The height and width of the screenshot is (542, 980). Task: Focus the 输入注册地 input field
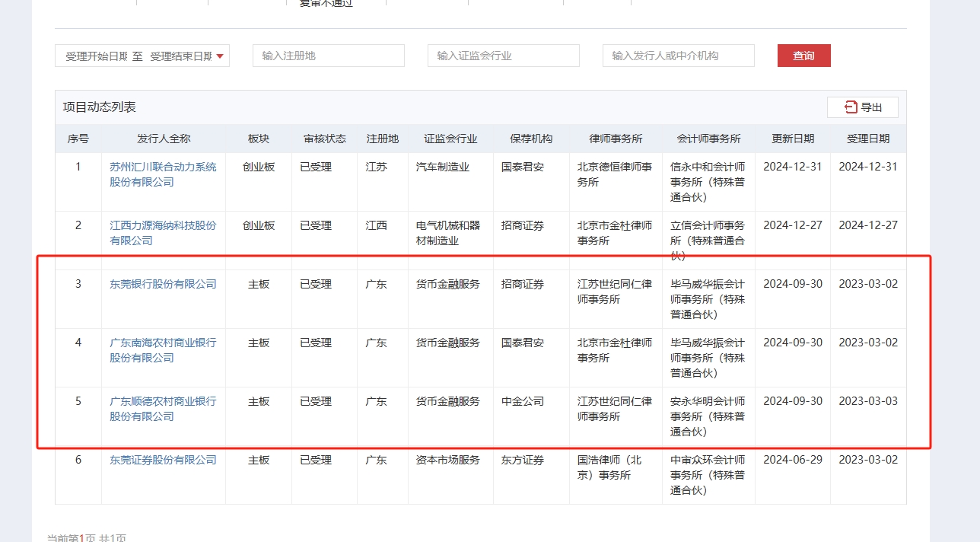tap(329, 56)
